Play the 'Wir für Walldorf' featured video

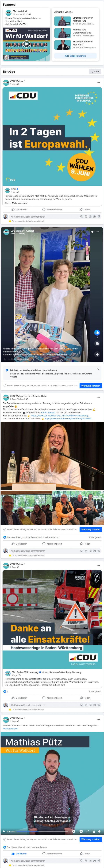[26, 44]
